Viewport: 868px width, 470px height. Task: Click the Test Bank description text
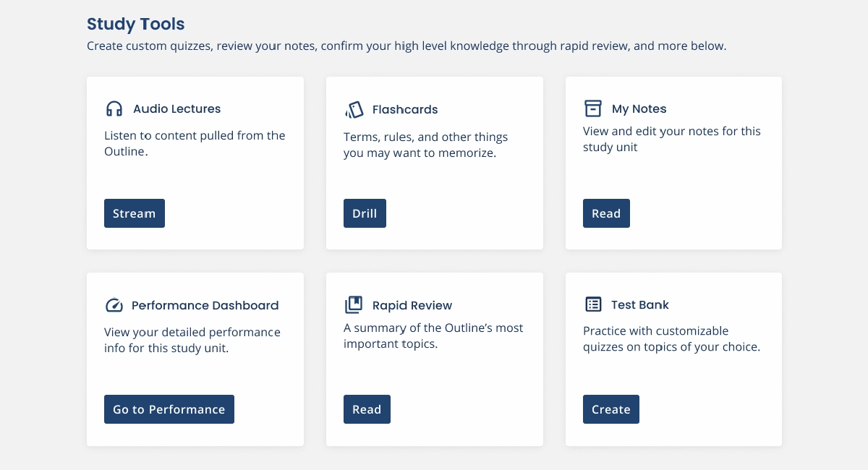(671, 339)
